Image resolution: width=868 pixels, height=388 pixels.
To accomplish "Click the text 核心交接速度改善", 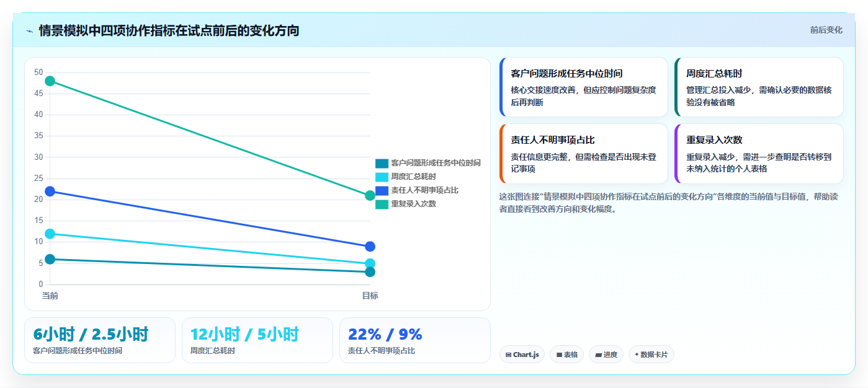I will [543, 90].
